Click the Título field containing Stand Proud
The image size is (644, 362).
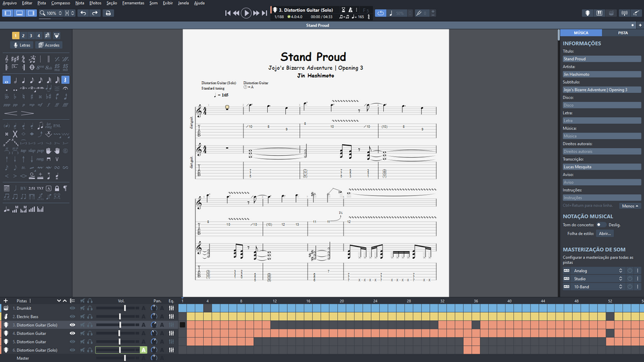tap(602, 59)
